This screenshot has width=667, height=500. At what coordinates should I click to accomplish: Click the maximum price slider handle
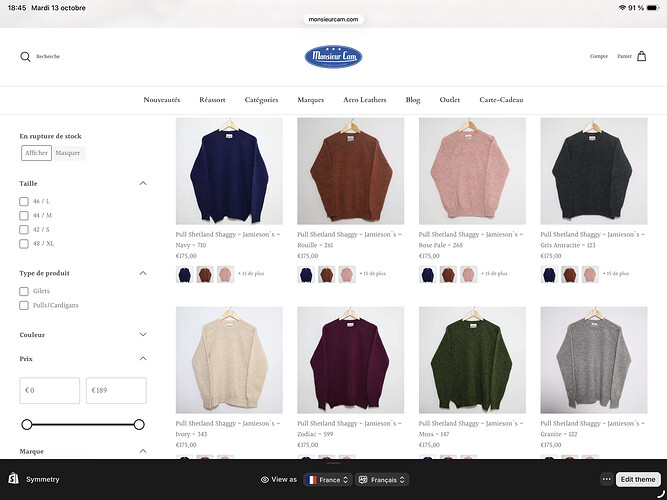(x=139, y=424)
